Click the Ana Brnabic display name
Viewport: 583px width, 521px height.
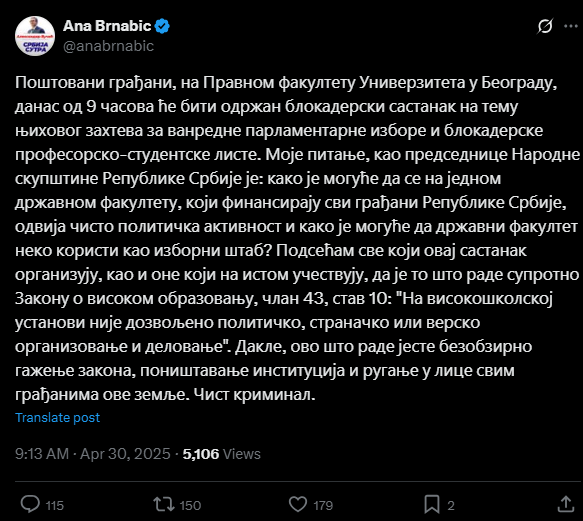click(107, 26)
